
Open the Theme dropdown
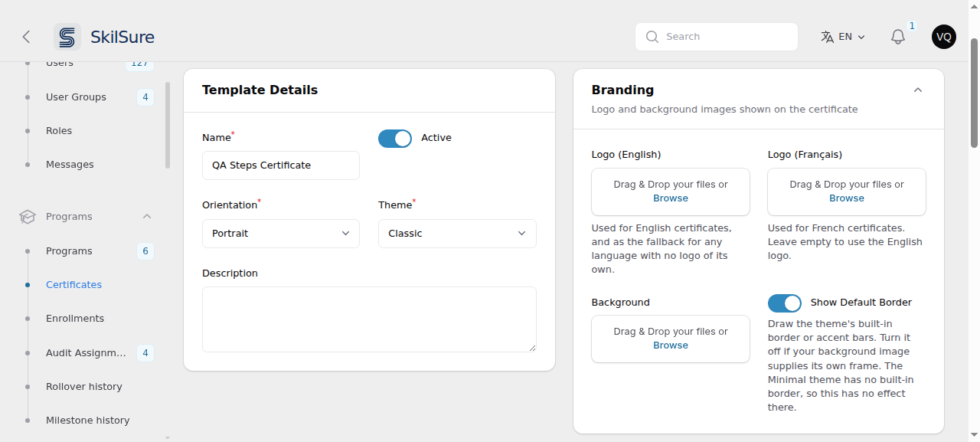pyautogui.click(x=457, y=234)
